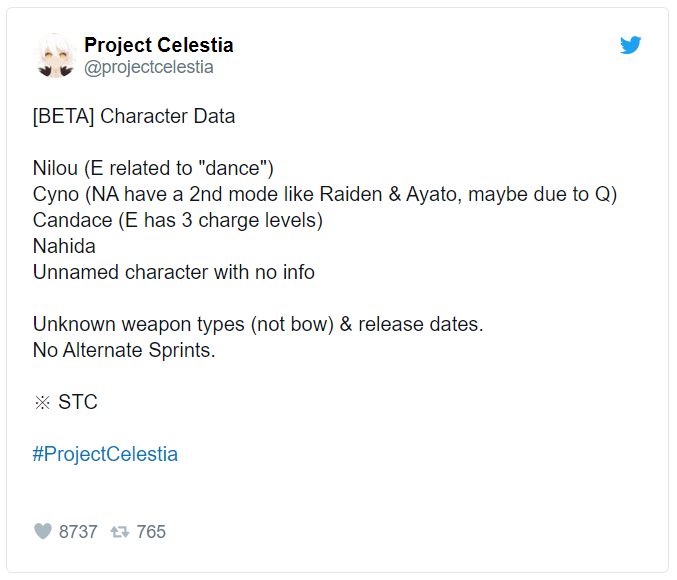Open the #ProjectCelestia hashtag

105,454
